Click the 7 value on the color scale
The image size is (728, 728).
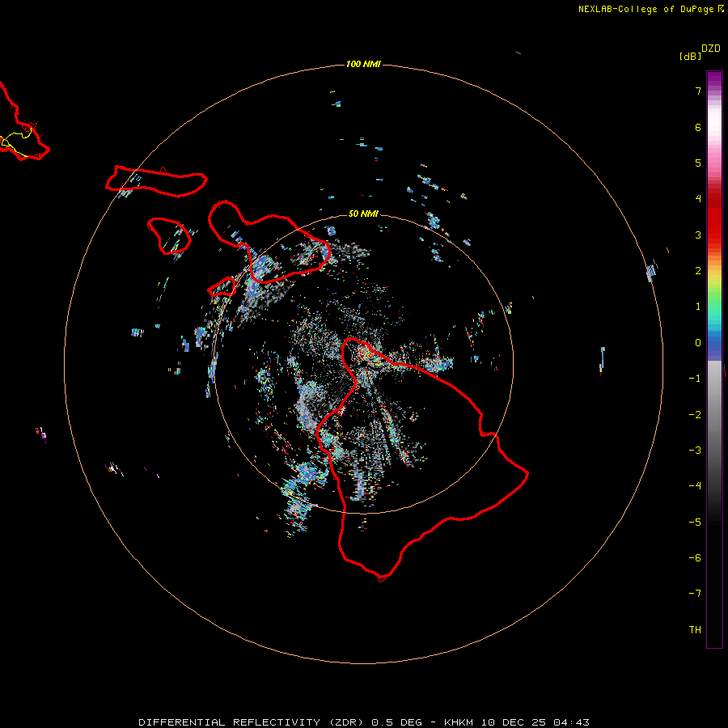pyautogui.click(x=698, y=91)
